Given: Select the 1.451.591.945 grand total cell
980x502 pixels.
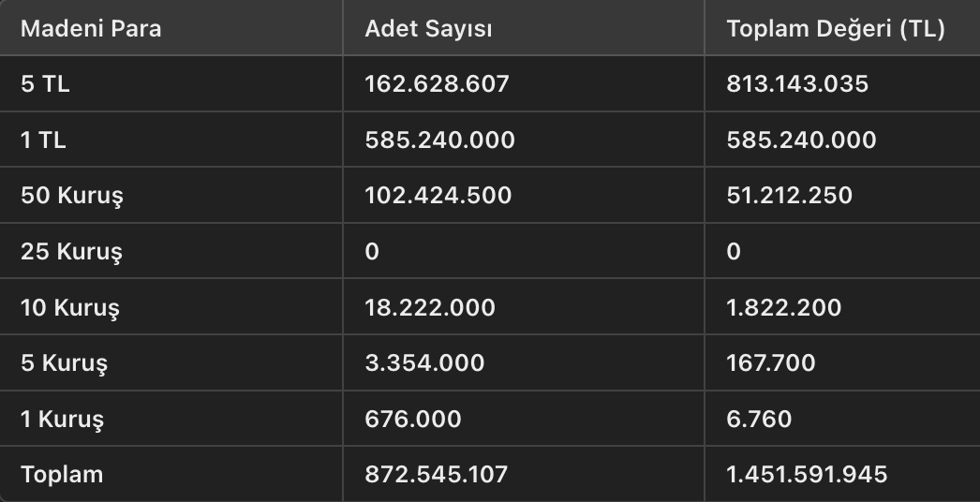Looking at the screenshot, I should [806, 474].
